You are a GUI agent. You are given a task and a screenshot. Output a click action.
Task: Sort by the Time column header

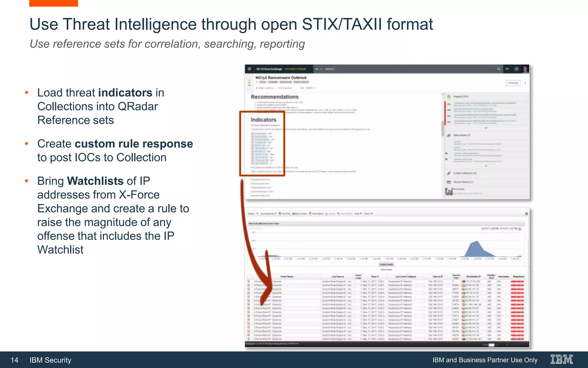[375, 277]
